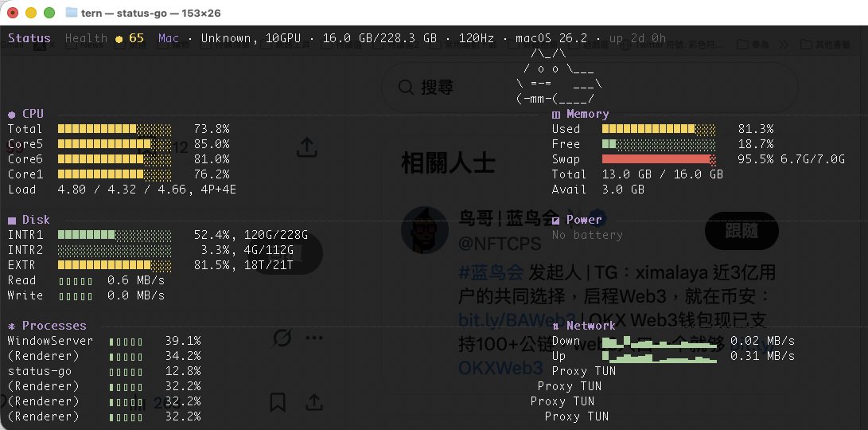The width and height of the screenshot is (868, 430).
Task: Focus the 搜尋 search field in the browser behind
Action: click(590, 88)
